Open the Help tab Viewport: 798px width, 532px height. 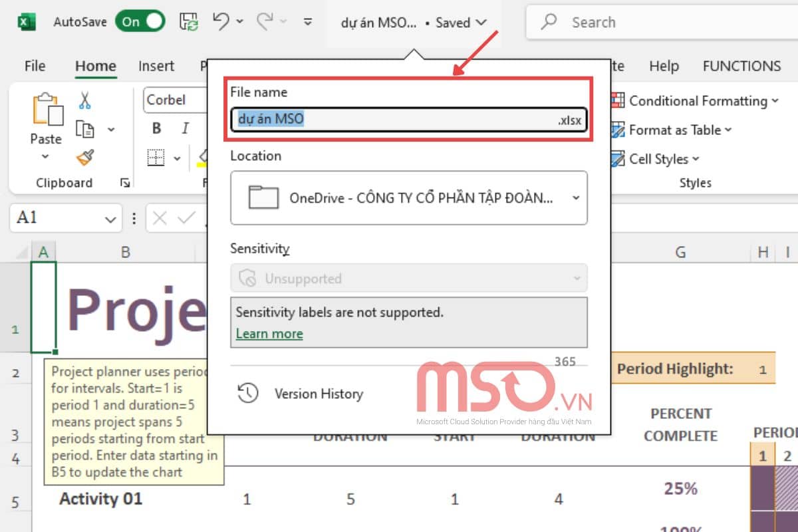point(664,66)
